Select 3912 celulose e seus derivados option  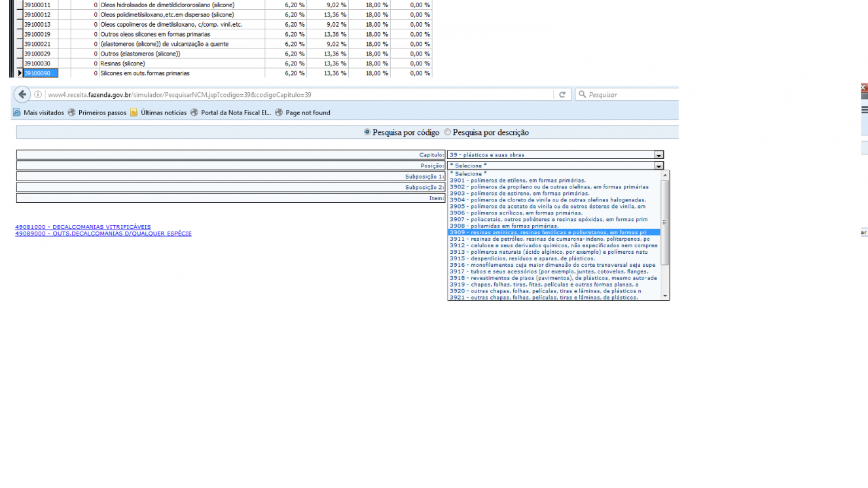click(x=554, y=245)
